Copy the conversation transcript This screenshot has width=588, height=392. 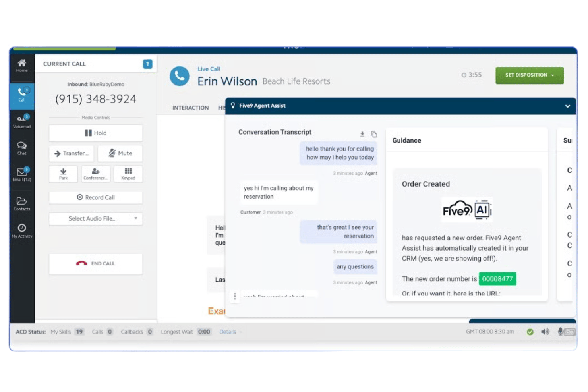(374, 134)
